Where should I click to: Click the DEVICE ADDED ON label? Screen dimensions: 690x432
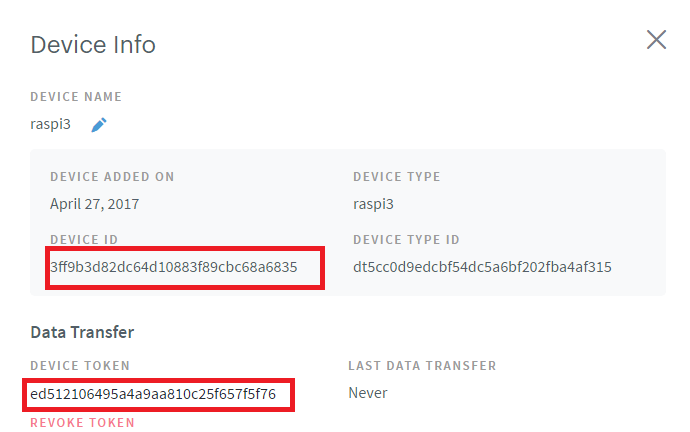click(x=112, y=177)
